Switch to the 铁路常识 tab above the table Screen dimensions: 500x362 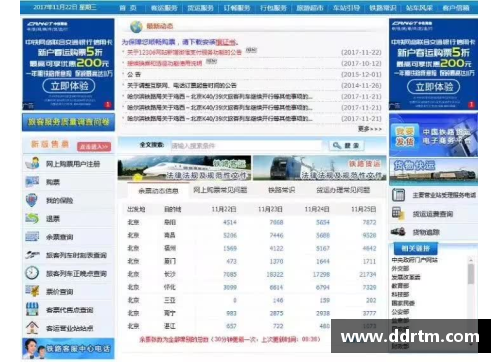click(282, 190)
